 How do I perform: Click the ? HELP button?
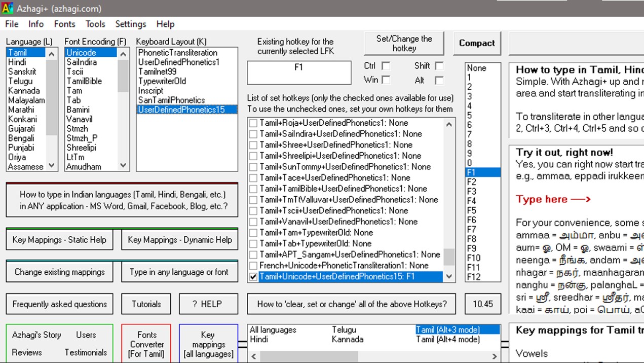click(x=209, y=304)
